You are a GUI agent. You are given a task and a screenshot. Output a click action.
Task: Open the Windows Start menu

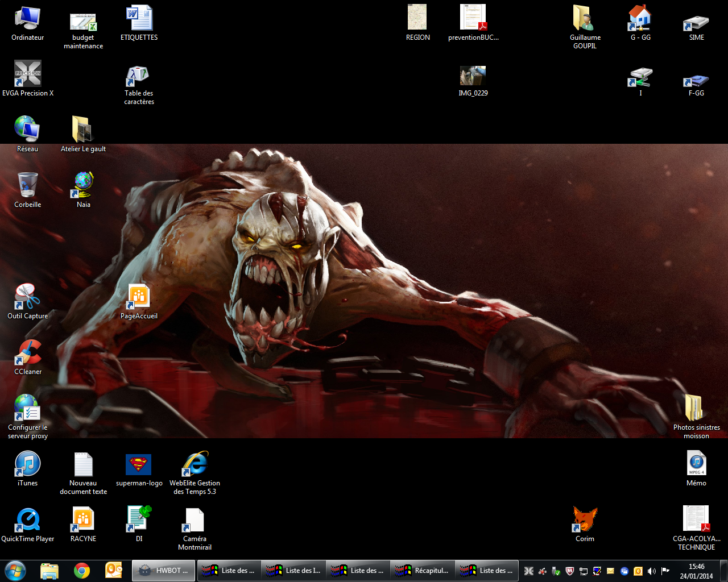[15, 571]
